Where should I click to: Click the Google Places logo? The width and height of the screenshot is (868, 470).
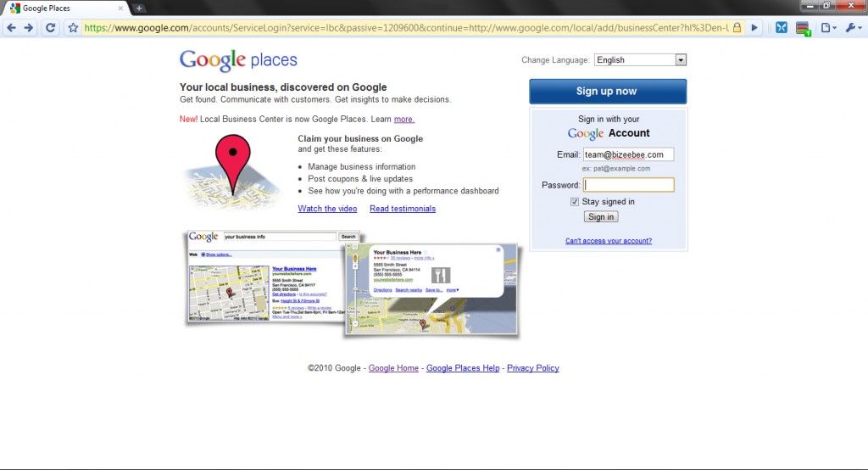[238, 60]
